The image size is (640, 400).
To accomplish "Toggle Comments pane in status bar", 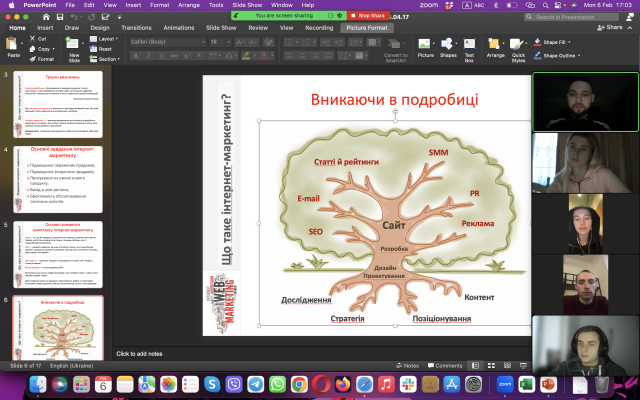I will coord(444,366).
